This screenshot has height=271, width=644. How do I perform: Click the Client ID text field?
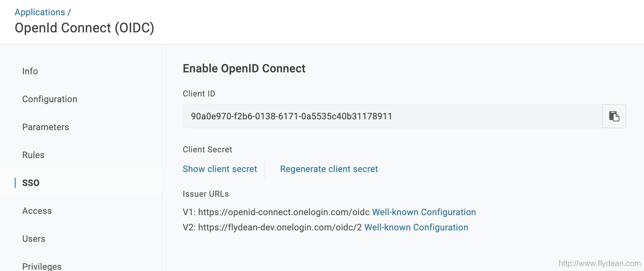392,116
